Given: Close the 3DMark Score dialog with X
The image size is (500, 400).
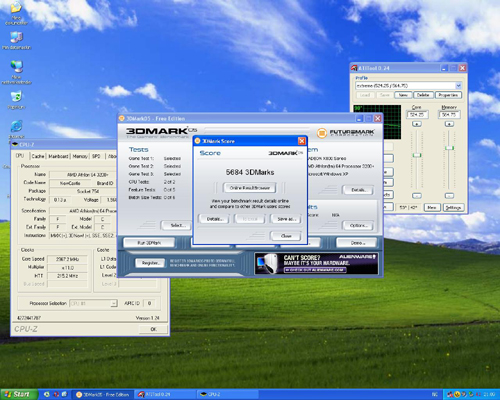Looking at the screenshot, I should pyautogui.click(x=301, y=141).
